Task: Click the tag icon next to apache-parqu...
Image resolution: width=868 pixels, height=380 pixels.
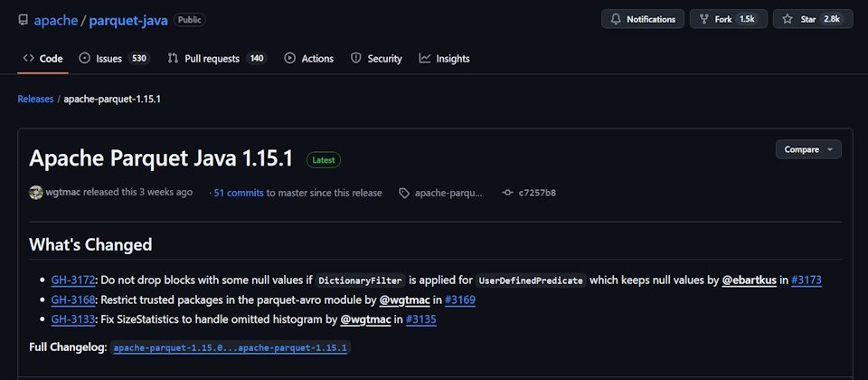Action: click(404, 193)
